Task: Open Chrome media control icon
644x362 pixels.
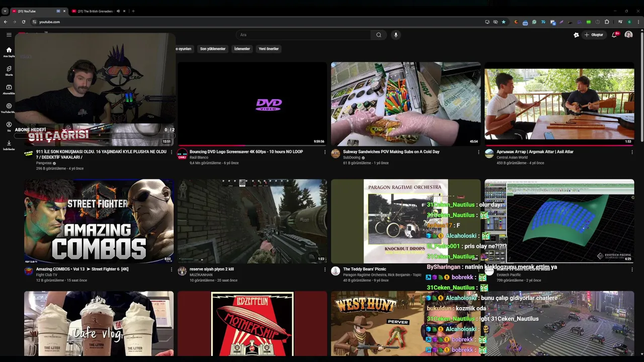Action: point(620,22)
